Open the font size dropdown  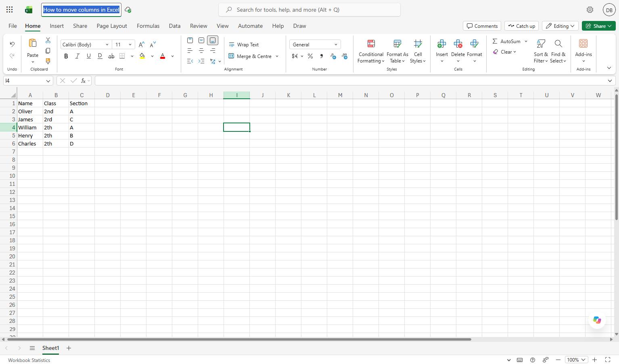(130, 45)
